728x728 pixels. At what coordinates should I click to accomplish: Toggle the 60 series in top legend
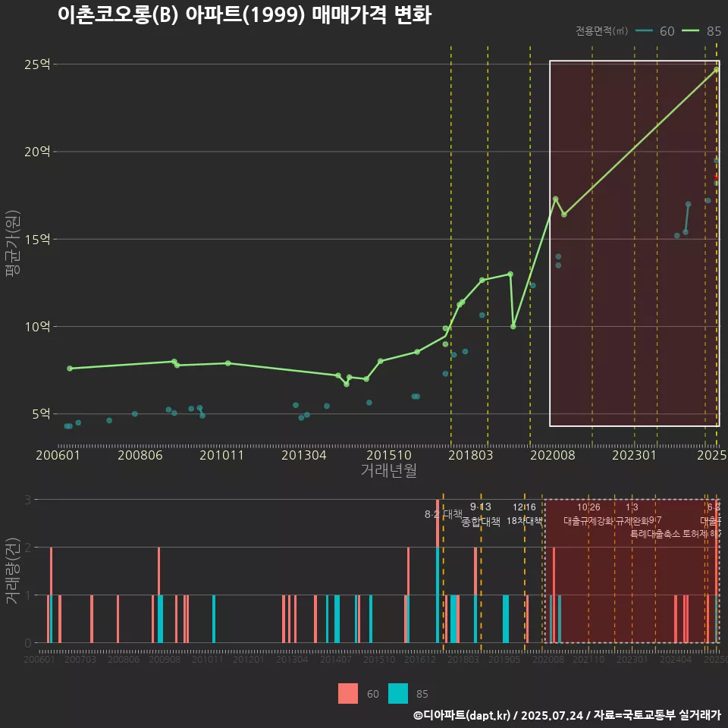[655, 31]
